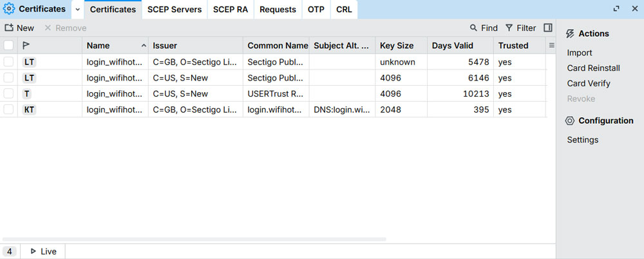This screenshot has height=259, width=644.
Task: Start the Live update button
Action: pos(43,251)
